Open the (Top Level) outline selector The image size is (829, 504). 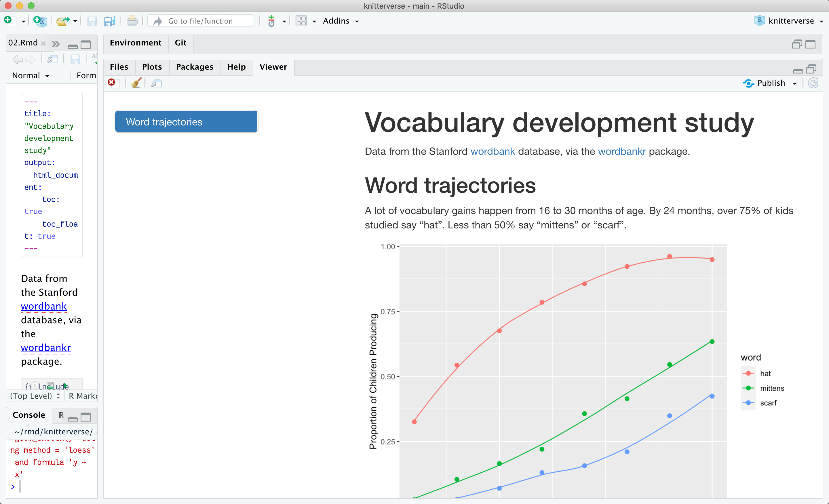(35, 396)
